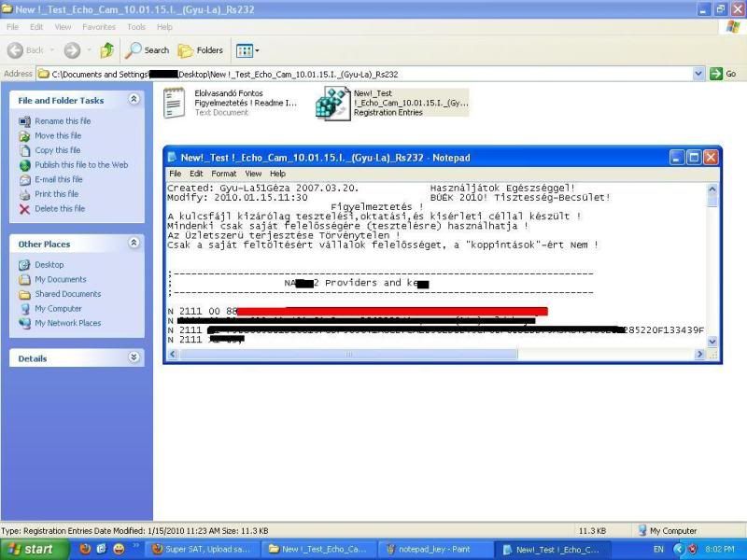Expand the Details panel

click(134, 357)
